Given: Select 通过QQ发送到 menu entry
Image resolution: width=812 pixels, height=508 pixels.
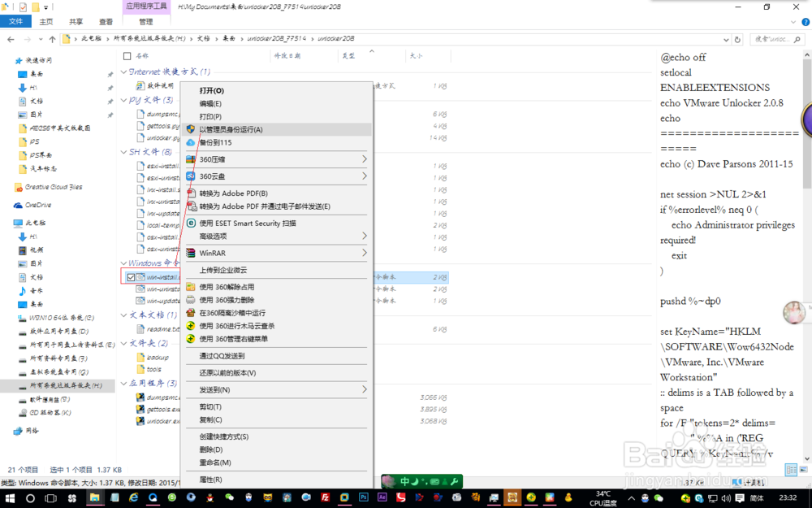Looking at the screenshot, I should [222, 356].
